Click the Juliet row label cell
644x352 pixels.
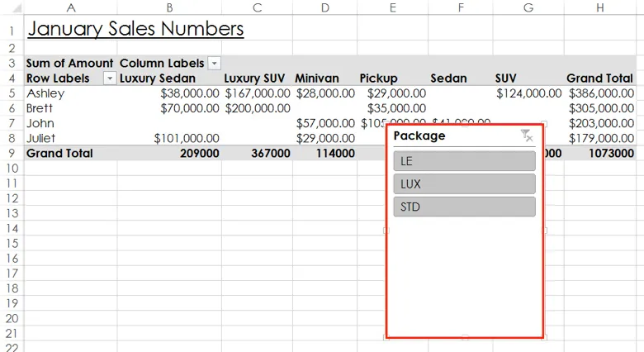pos(41,138)
